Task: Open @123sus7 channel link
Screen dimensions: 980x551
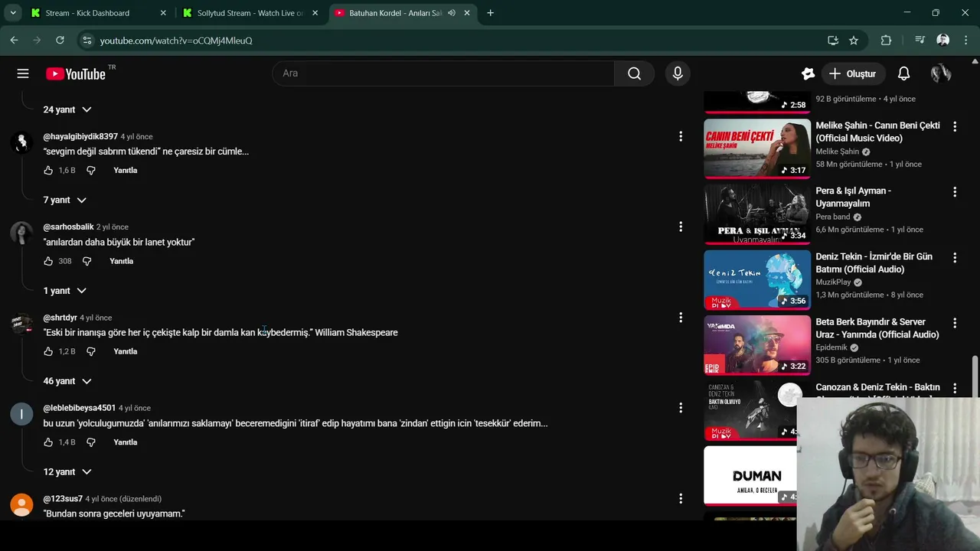Action: click(x=63, y=499)
